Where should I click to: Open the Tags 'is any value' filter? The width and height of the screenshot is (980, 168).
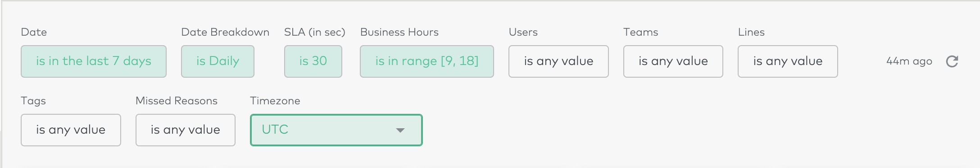(71, 130)
